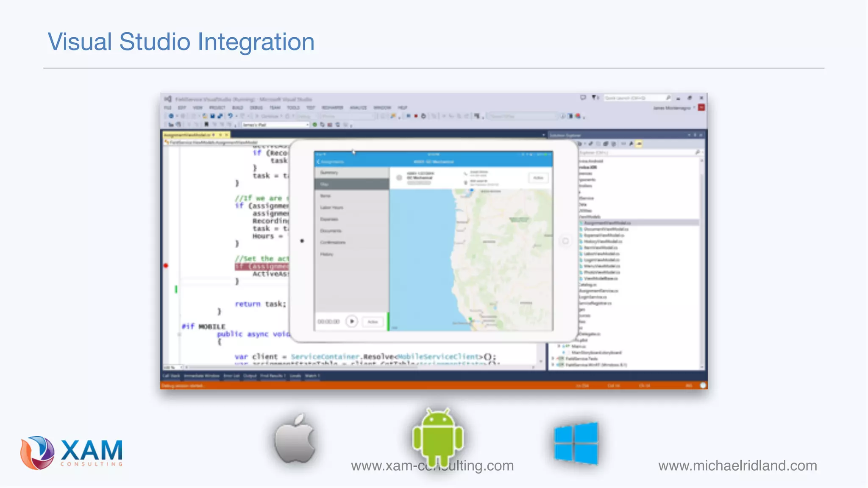Click the highlighted Solution Explorer toolbar icon
The height and width of the screenshot is (488, 868).
[639, 144]
